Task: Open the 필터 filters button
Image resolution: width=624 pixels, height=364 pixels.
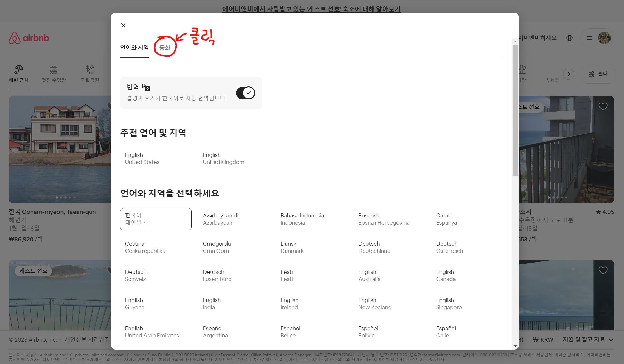Action: [x=598, y=74]
